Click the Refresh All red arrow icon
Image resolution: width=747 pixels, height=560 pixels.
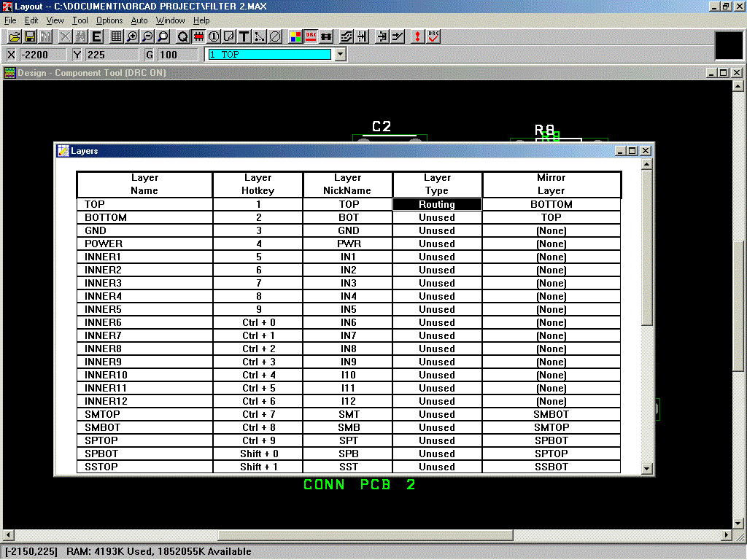418,36
